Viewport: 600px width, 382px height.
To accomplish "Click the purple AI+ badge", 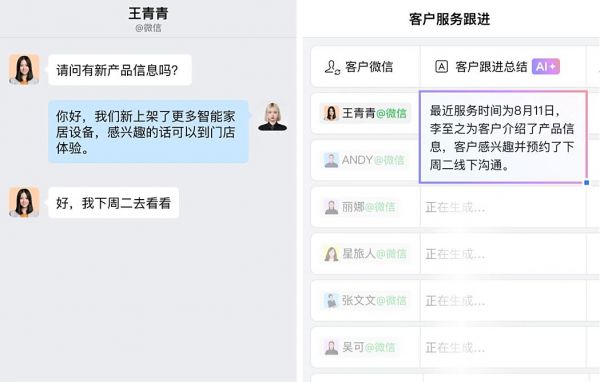I will (546, 67).
